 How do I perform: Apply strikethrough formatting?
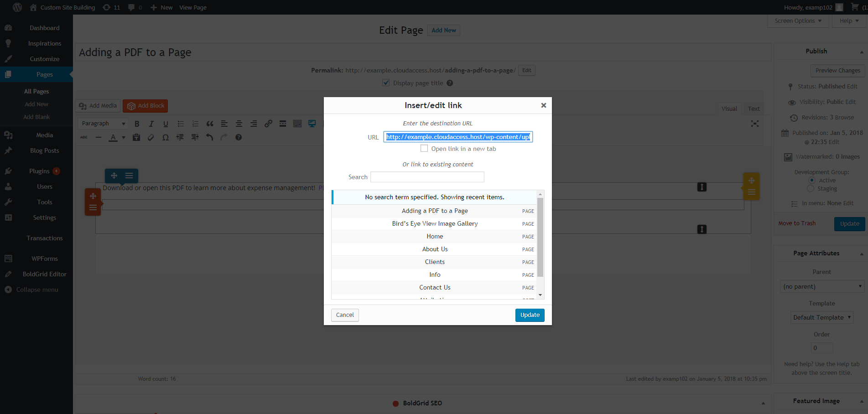pyautogui.click(x=84, y=137)
